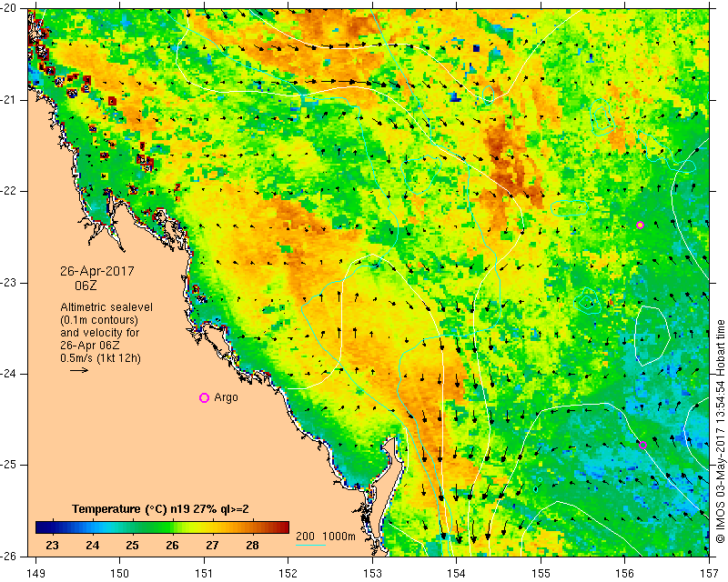Click the latitude axis label -21
This screenshot has width=728, height=582.
(x=9, y=100)
